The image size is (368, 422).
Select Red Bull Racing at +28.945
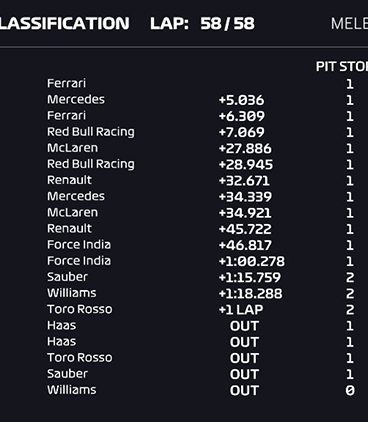coord(91,164)
